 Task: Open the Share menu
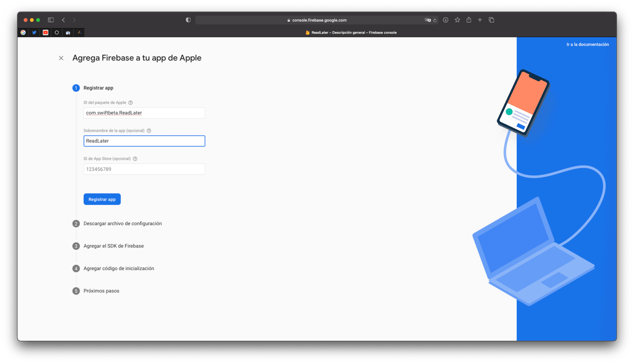point(469,20)
